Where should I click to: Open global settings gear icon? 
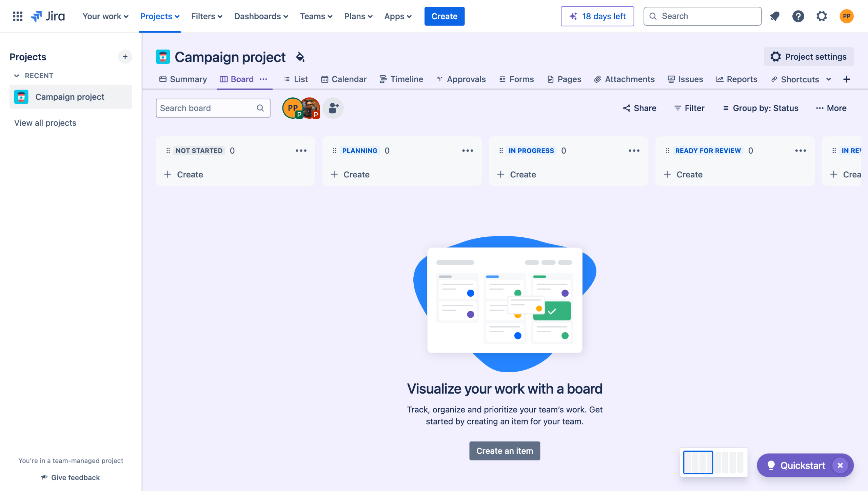[822, 16]
